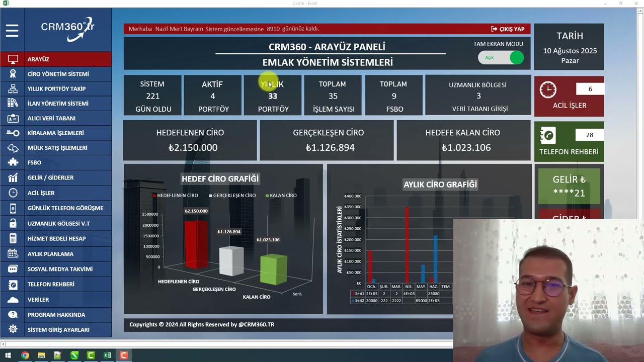Click the Windows Start button

8,355
